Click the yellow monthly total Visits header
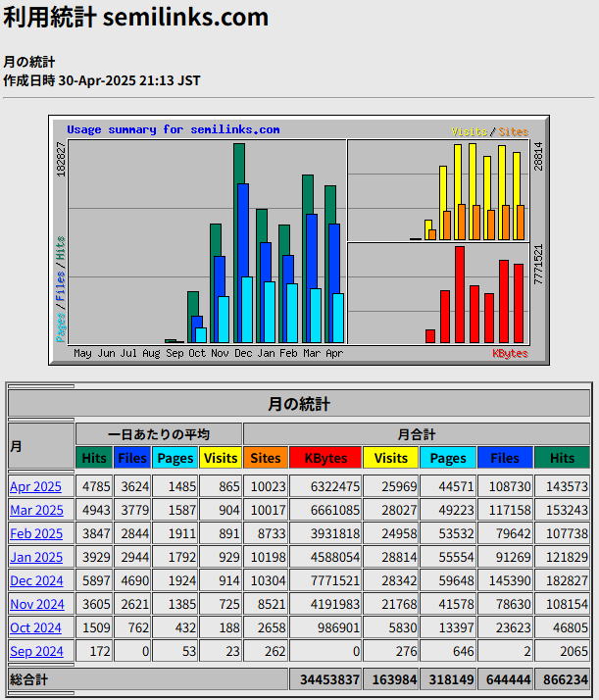 [x=391, y=458]
